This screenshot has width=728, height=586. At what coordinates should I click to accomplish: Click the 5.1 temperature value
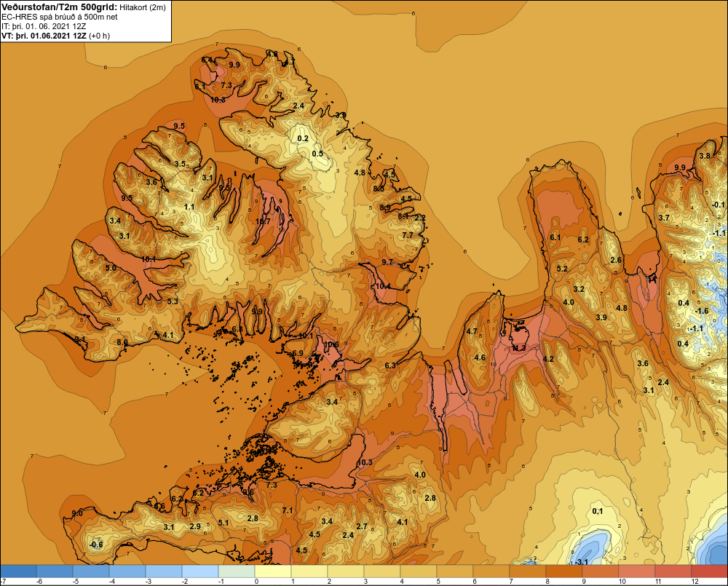point(223,523)
